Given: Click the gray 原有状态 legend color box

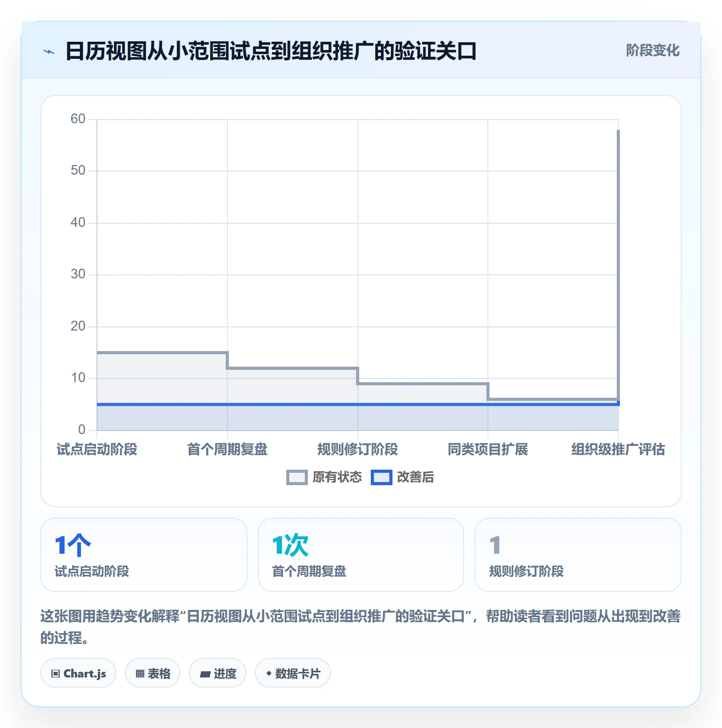Looking at the screenshot, I should tap(297, 477).
